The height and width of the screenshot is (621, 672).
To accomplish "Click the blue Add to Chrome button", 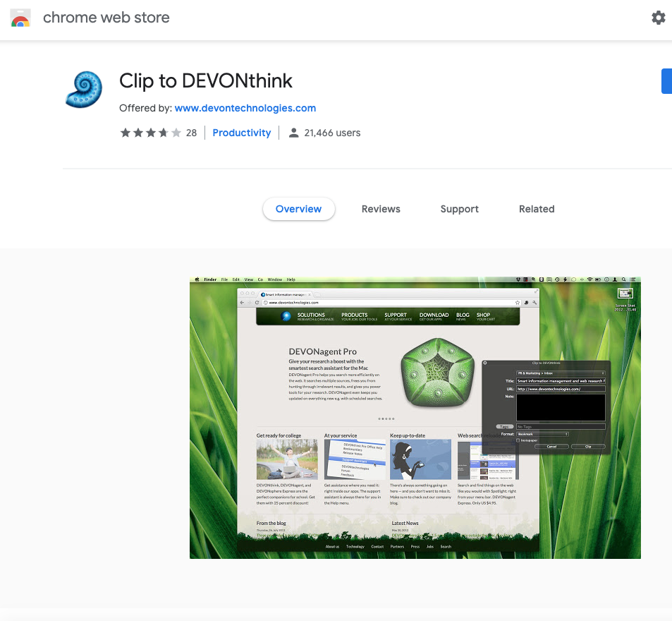I will 667,81.
